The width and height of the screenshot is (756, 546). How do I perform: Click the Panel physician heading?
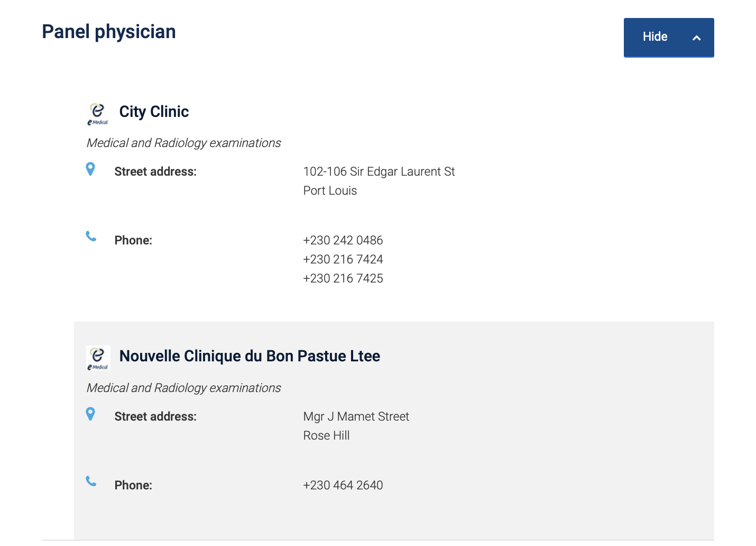pos(109,32)
